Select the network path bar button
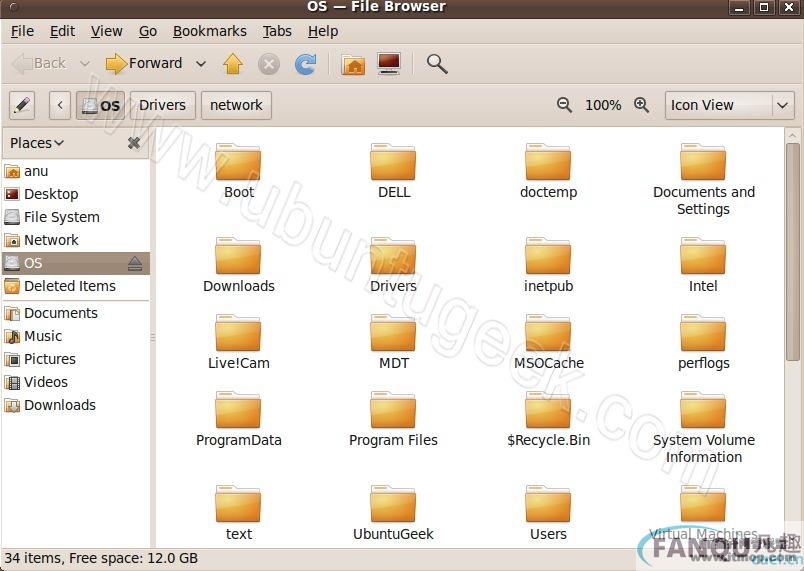This screenshot has height=571, width=804. click(x=236, y=106)
